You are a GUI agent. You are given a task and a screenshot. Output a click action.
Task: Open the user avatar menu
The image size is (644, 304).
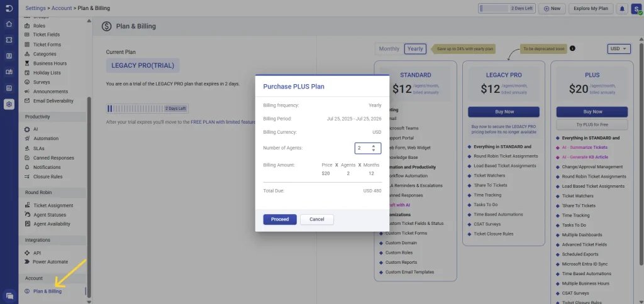coord(636,8)
